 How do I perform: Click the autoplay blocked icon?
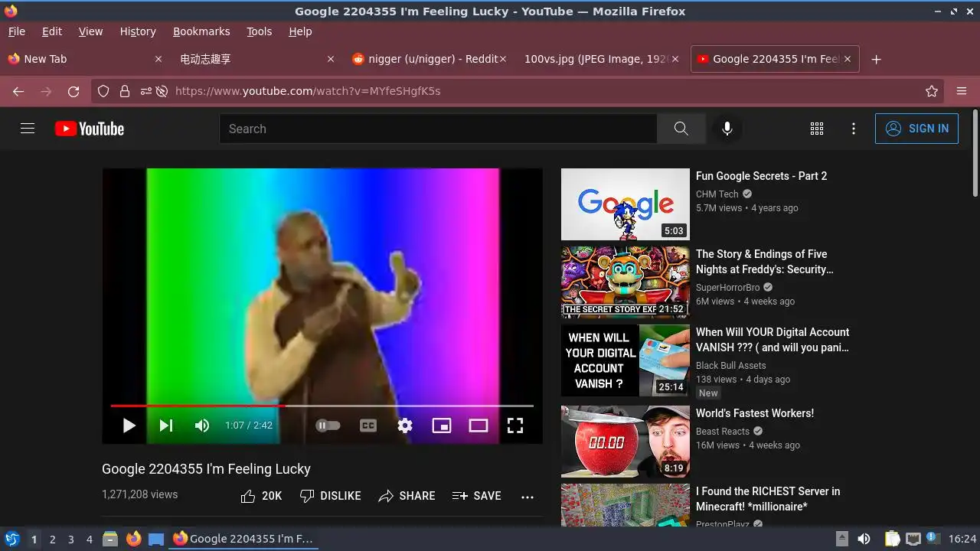click(162, 91)
